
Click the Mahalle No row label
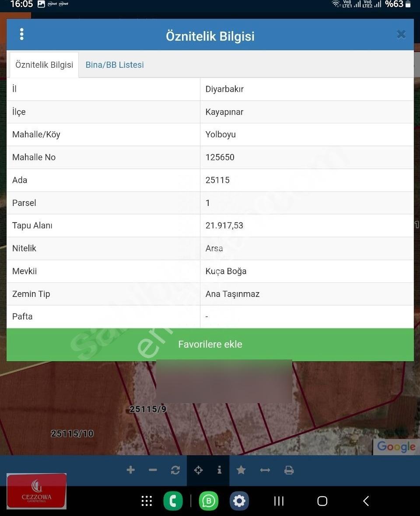(x=34, y=157)
